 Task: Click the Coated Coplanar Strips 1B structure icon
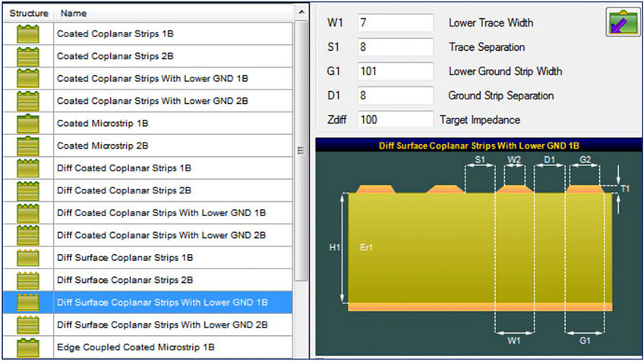coord(28,34)
